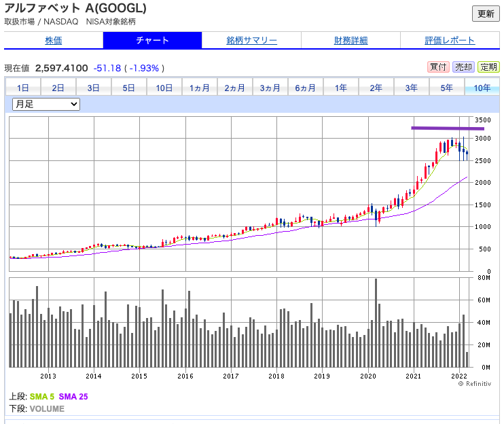The width and height of the screenshot is (504, 424).
Task: Click the tallest volume bar in 2020
Action: 376,323
